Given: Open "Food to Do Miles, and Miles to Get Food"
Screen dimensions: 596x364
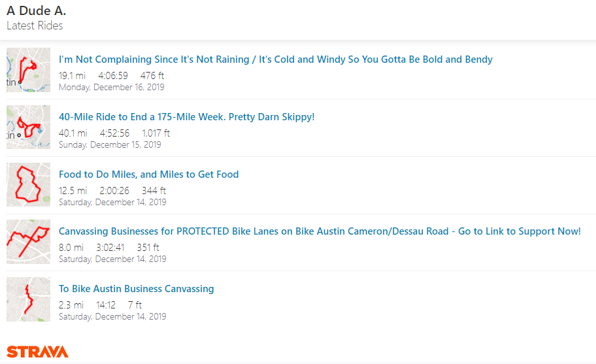Looking at the screenshot, I should 148,174.
